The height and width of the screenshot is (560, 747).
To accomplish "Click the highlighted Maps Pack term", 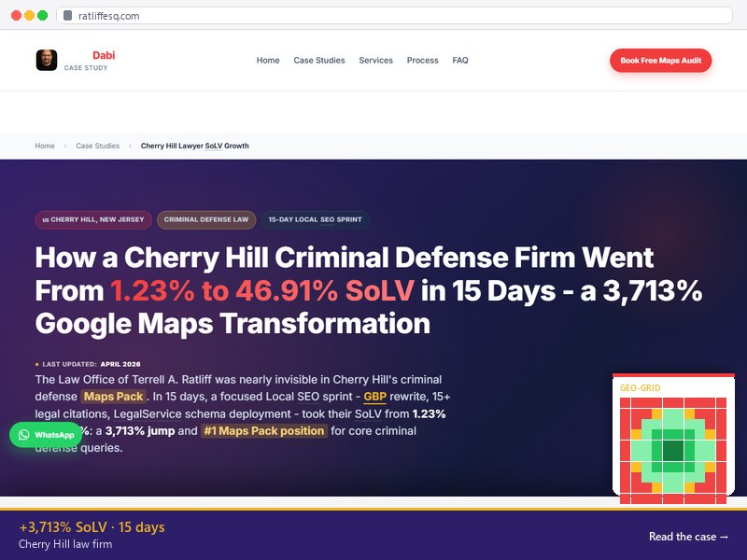I will [113, 396].
